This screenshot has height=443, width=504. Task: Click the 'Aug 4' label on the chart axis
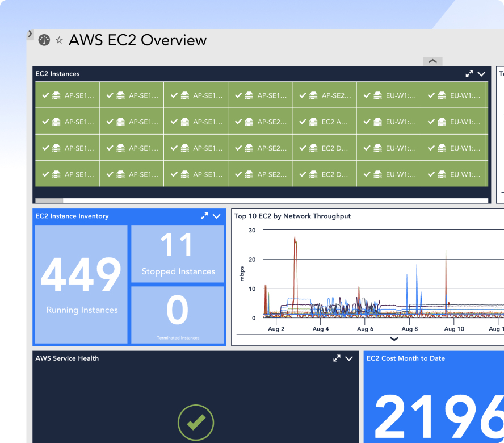point(321,329)
